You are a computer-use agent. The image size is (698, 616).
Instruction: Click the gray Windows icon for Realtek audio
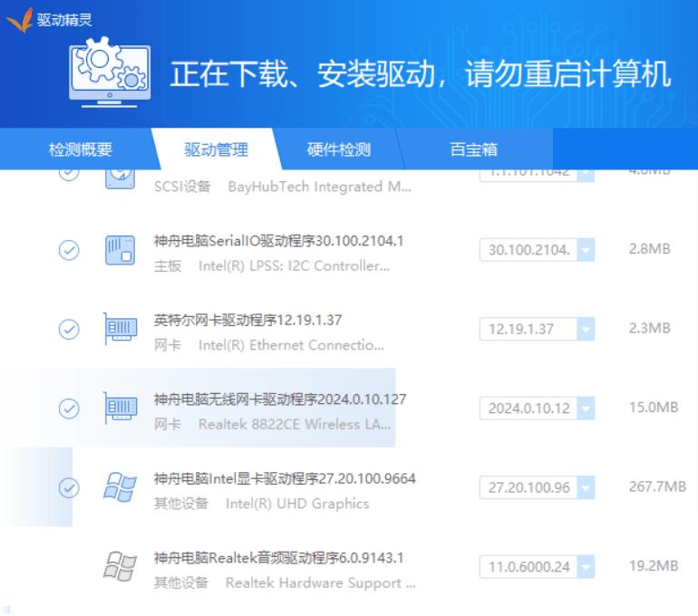tap(121, 566)
